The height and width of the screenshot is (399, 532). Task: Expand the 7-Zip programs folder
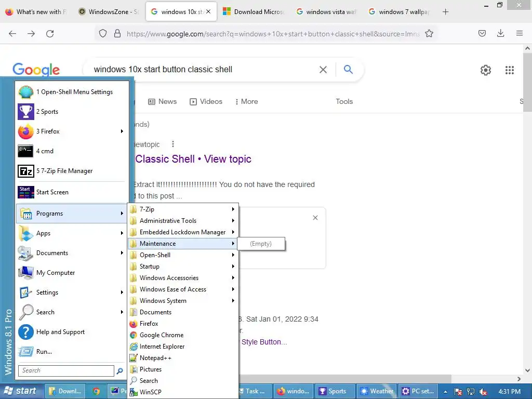pyautogui.click(x=183, y=209)
